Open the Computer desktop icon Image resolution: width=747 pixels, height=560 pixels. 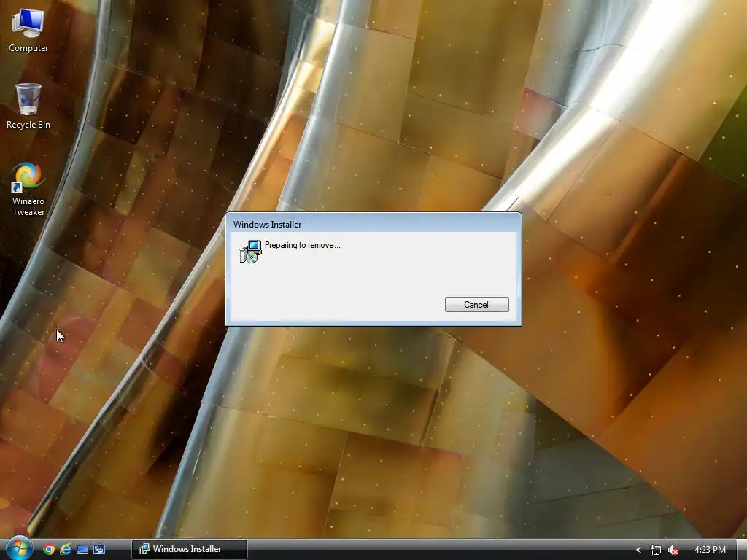[x=28, y=31]
